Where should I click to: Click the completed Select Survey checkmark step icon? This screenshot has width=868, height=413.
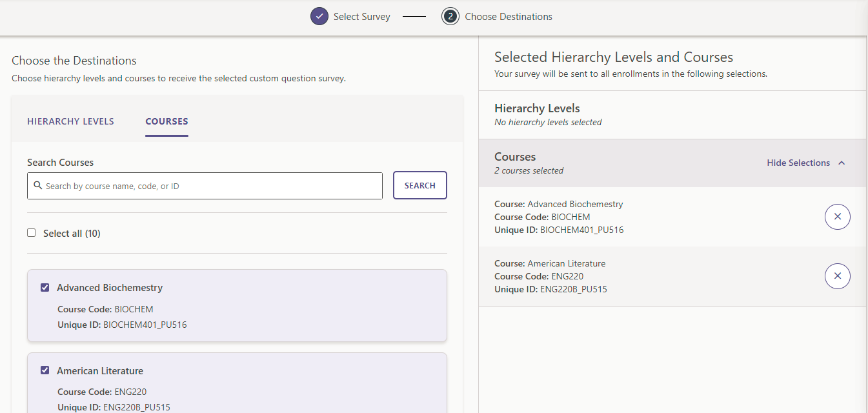(319, 16)
